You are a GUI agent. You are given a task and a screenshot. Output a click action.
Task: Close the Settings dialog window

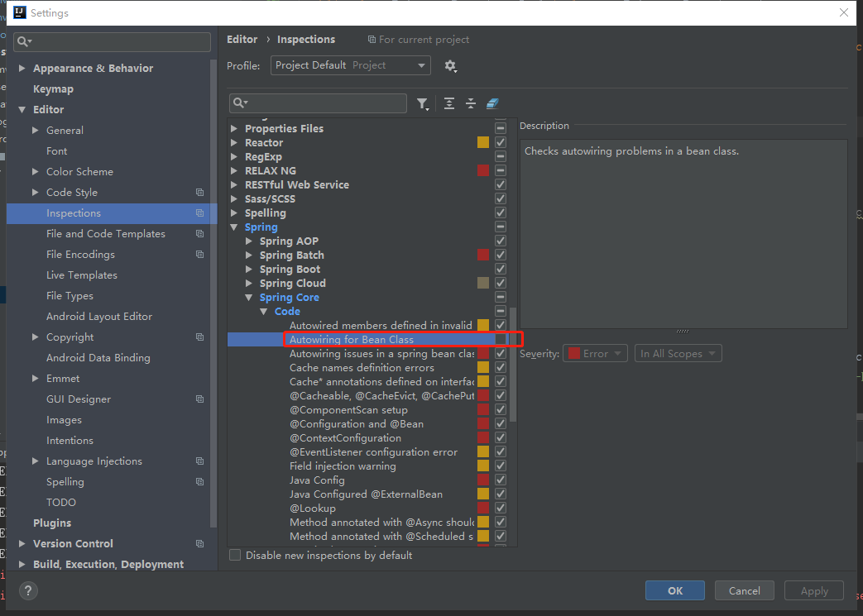(844, 12)
